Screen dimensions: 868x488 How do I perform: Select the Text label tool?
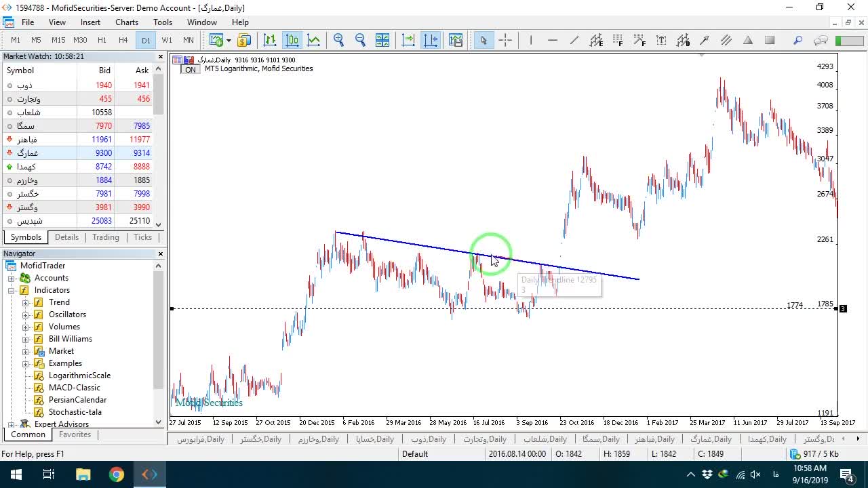[x=661, y=40]
